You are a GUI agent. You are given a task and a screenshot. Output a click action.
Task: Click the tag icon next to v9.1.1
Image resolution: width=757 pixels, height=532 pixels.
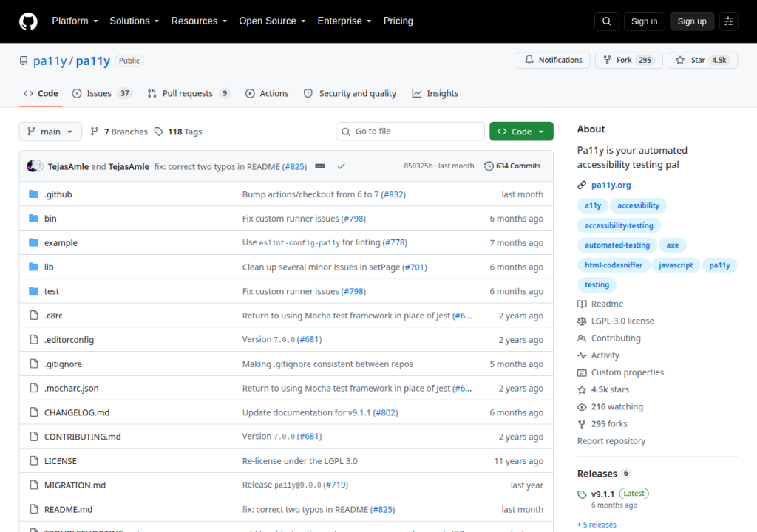(582, 494)
